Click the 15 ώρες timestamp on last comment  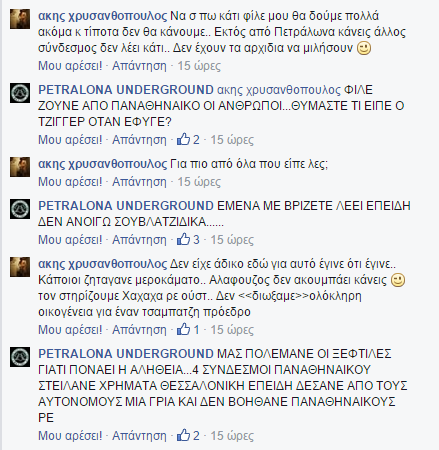point(232,436)
